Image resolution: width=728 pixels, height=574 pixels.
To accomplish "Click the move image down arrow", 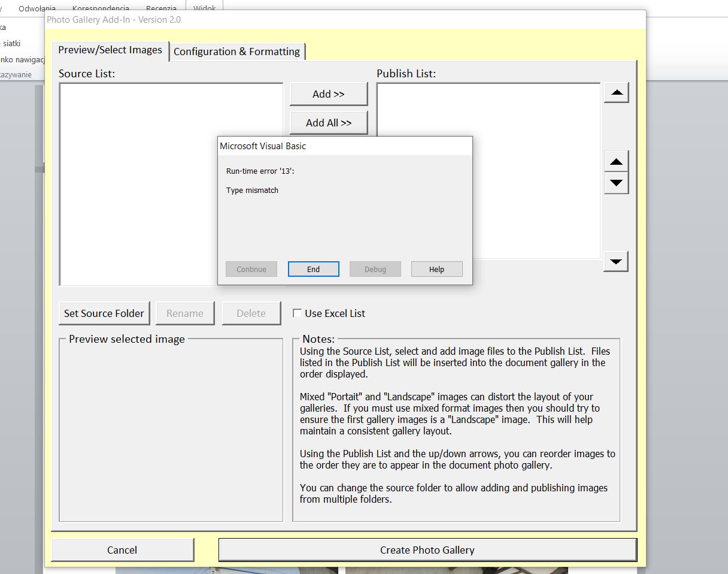I will point(616,183).
